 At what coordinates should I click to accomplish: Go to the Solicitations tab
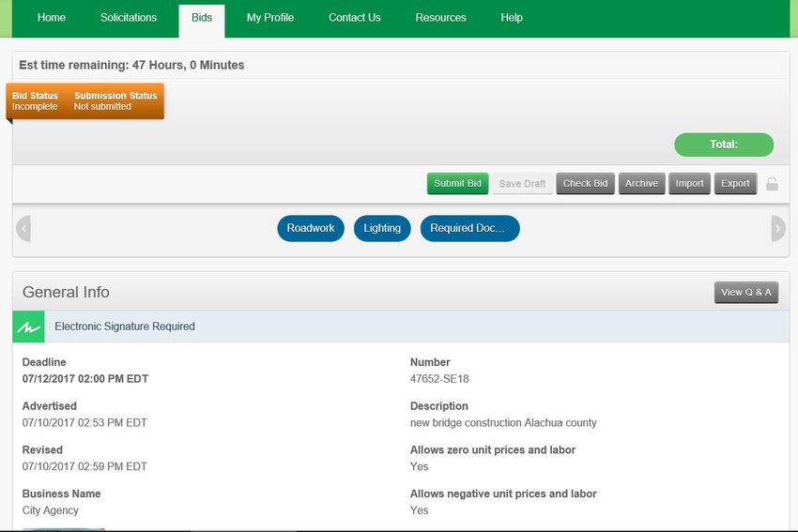tap(129, 18)
